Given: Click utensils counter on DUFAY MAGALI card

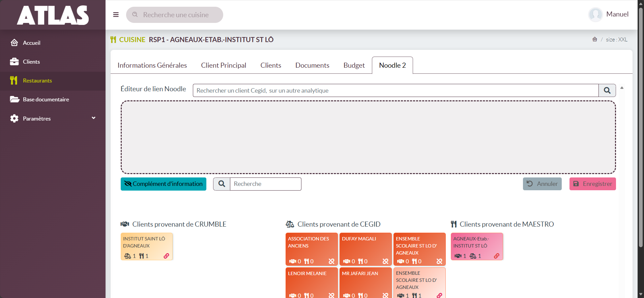Looking at the screenshot, I should pos(363,261).
